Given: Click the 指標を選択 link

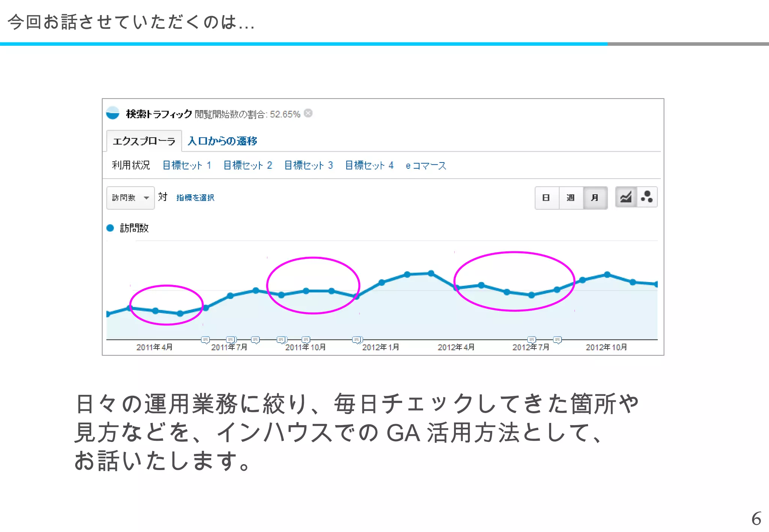Looking at the screenshot, I should point(195,197).
